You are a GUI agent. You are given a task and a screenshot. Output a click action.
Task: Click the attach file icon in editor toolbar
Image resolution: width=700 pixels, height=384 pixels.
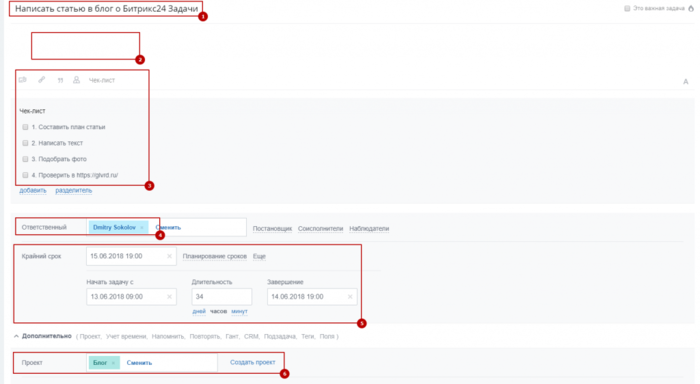coord(23,80)
